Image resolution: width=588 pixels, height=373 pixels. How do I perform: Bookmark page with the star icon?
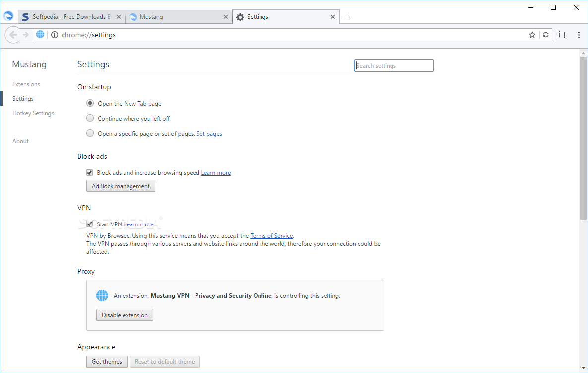click(532, 35)
